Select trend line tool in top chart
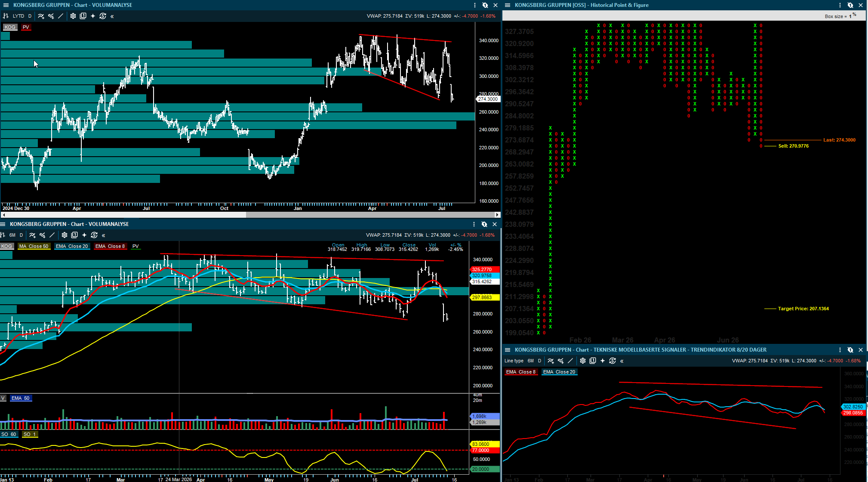This screenshot has height=482, width=868. coord(61,16)
